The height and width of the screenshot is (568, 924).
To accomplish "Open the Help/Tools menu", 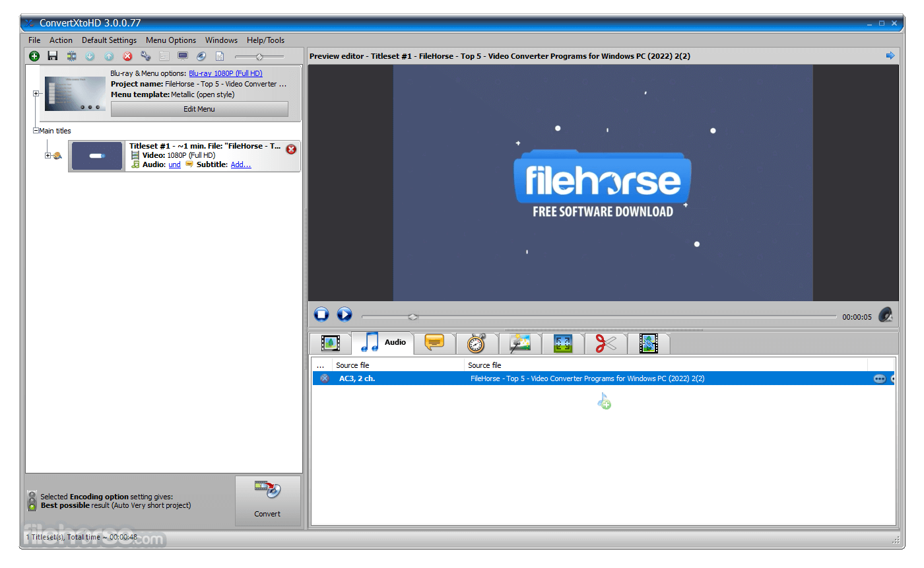I will [x=266, y=40].
